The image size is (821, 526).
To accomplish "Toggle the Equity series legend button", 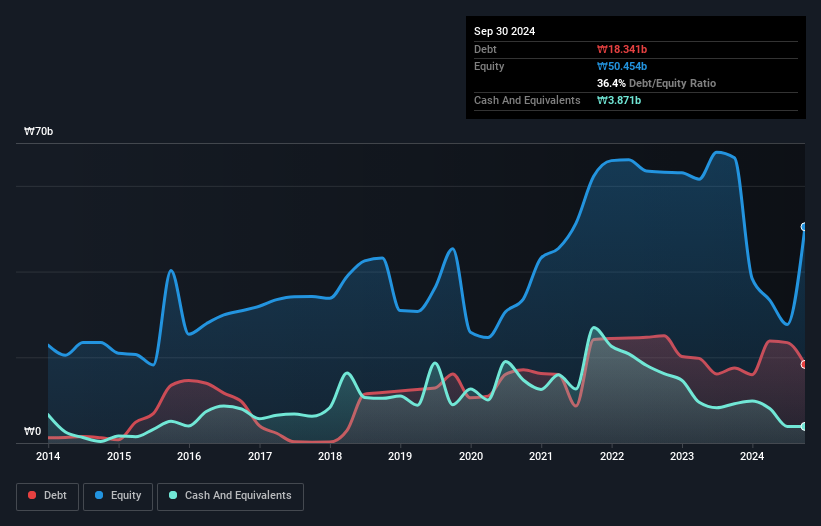I will point(118,496).
